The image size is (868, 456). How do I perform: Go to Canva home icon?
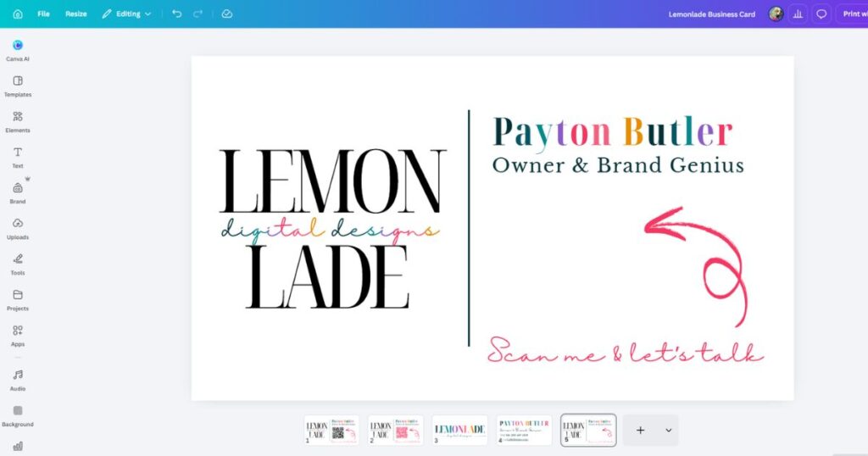18,14
